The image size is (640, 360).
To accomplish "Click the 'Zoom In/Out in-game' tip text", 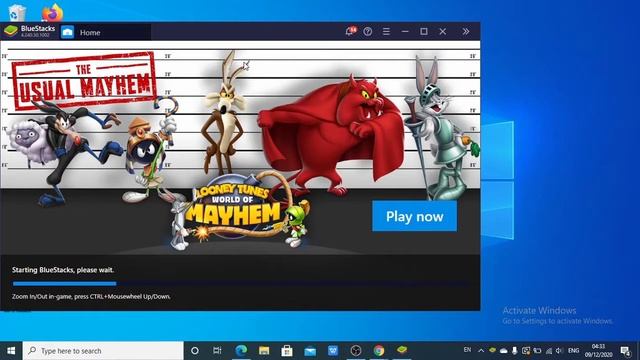I will pos(91,296).
